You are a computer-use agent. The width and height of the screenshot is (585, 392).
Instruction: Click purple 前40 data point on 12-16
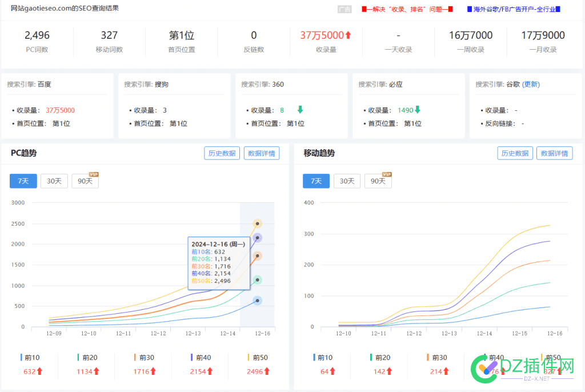257,238
